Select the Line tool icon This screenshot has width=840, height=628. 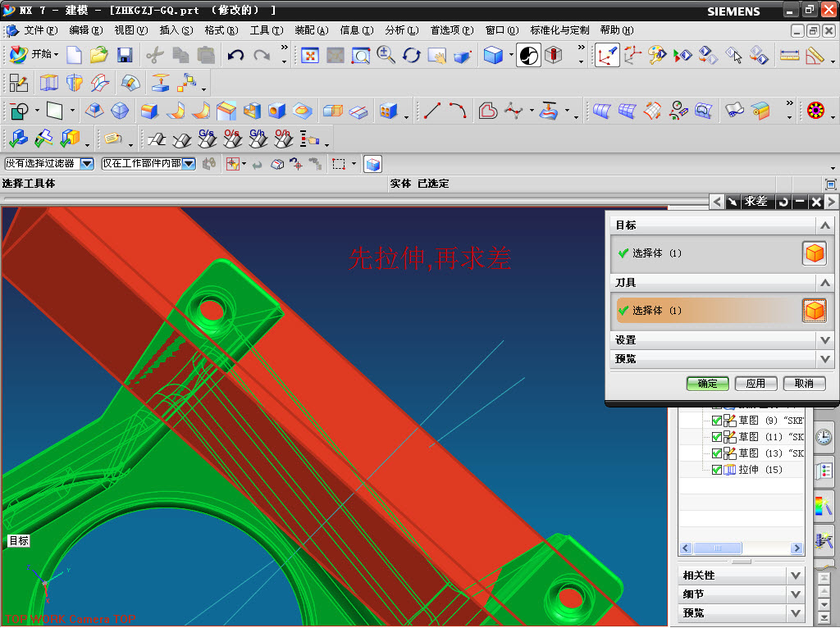coord(431,111)
